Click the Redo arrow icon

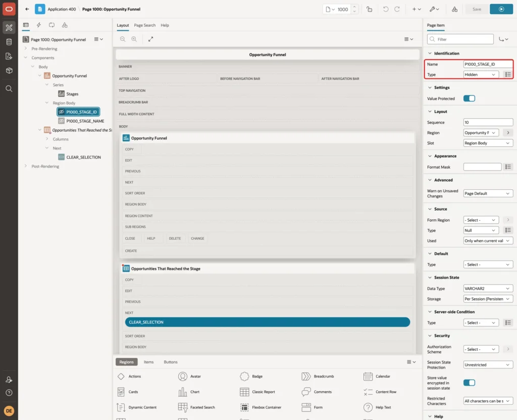[x=397, y=9]
